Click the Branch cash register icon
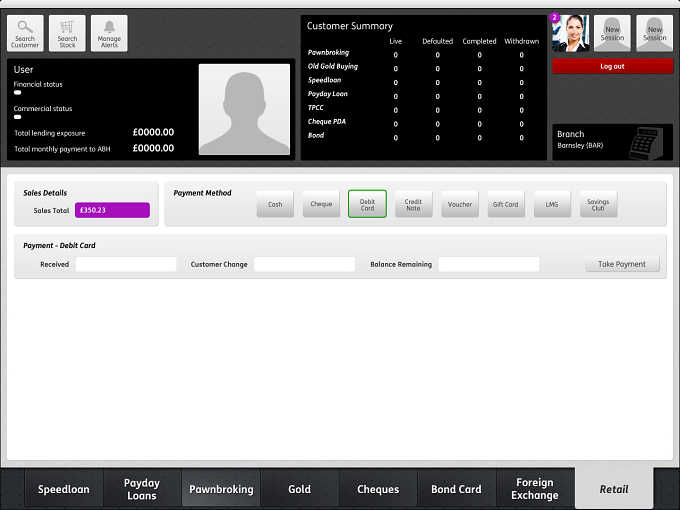The image size is (680, 510). coord(646,144)
